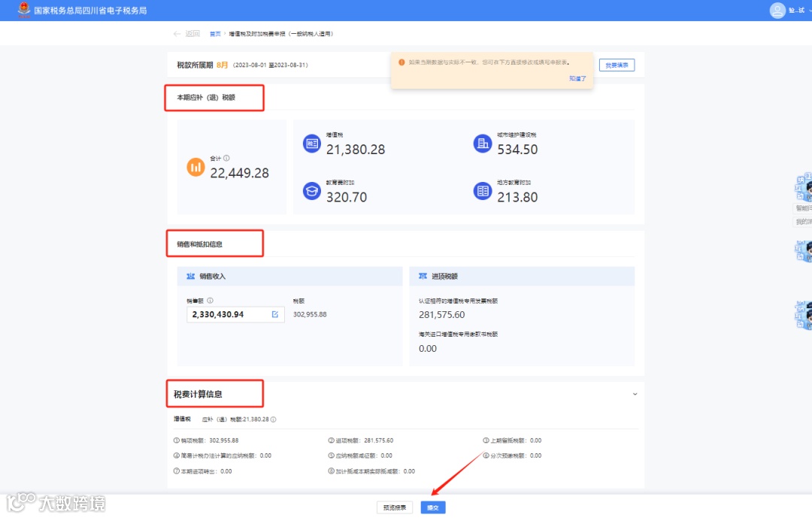
Task: Click the breadcrumb text 增值税及附加税费申报
Action: coord(280,34)
